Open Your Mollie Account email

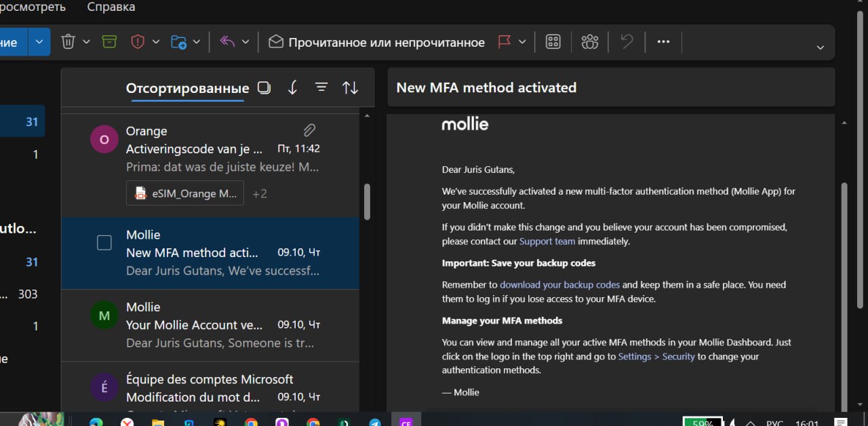click(210, 325)
